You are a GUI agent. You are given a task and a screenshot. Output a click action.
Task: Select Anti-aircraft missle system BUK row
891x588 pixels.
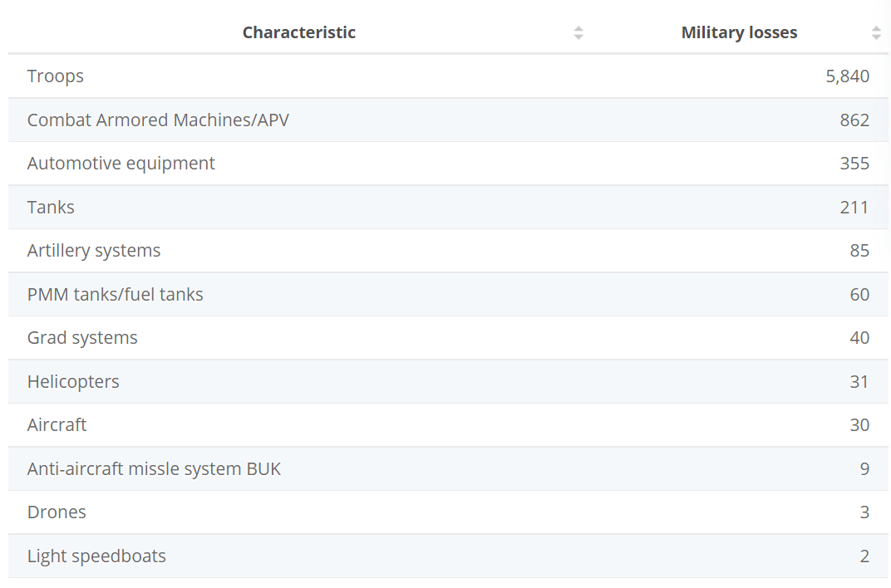click(155, 469)
